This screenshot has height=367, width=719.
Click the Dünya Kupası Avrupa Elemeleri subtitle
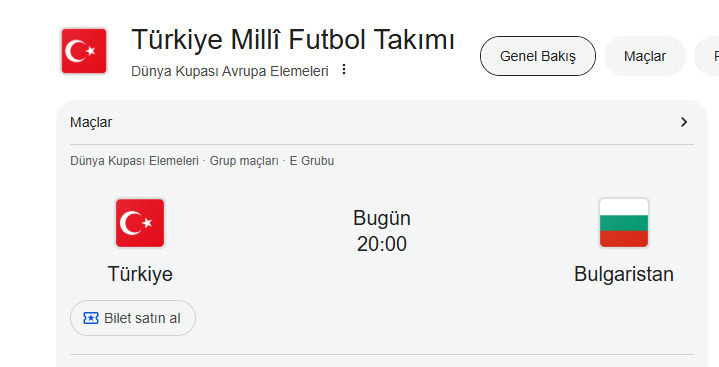tap(230, 71)
